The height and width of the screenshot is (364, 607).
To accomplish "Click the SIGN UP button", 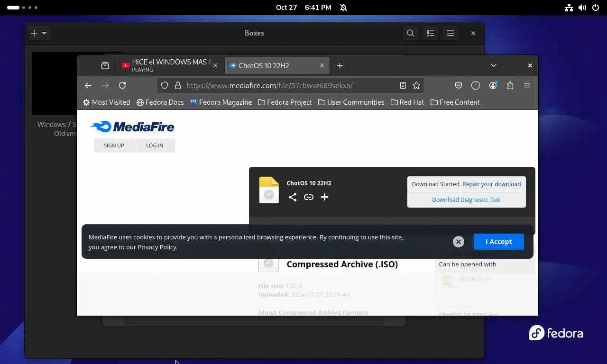I will click(114, 146).
